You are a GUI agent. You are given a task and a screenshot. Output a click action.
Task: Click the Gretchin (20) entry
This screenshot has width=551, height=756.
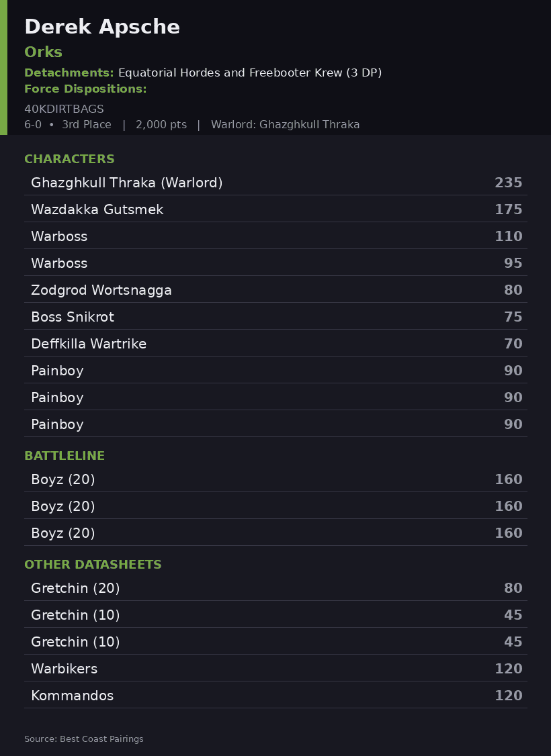pos(275,587)
